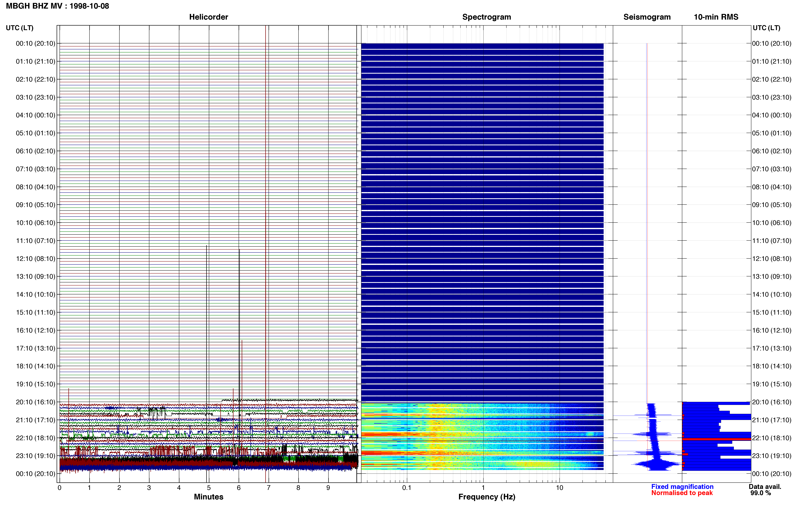Click the left time label 12:10 (08:10)
The width and height of the screenshot is (812, 508).
36,259
